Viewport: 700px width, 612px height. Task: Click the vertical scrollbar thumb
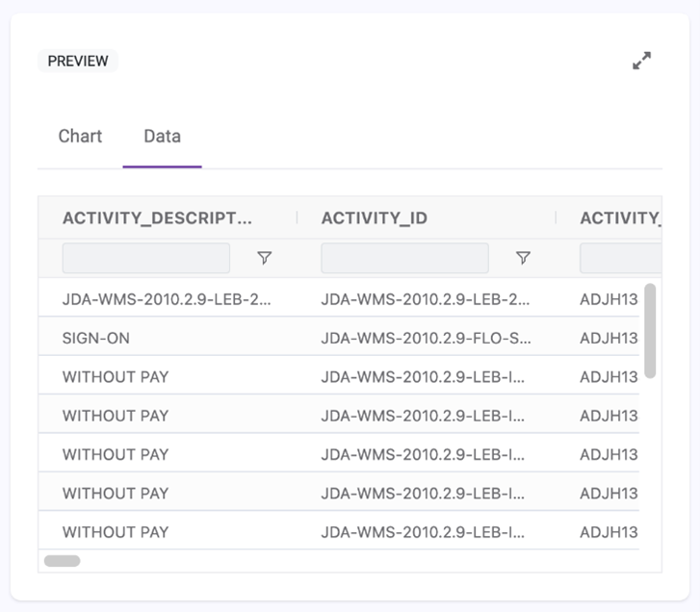point(650,330)
